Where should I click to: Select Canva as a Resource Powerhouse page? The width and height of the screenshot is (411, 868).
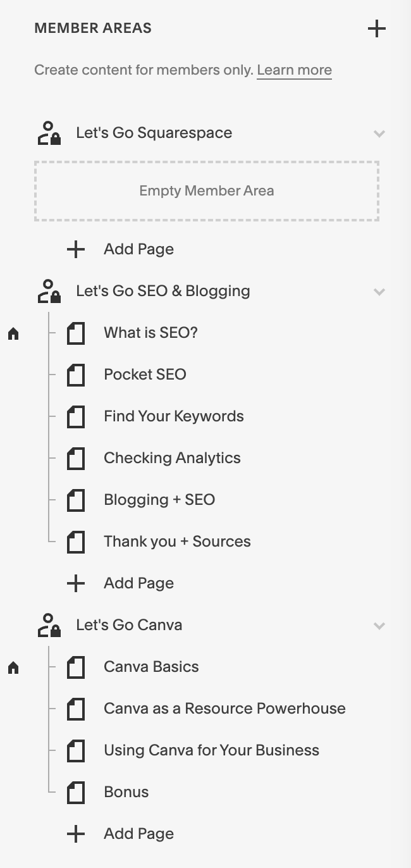pyautogui.click(x=224, y=709)
